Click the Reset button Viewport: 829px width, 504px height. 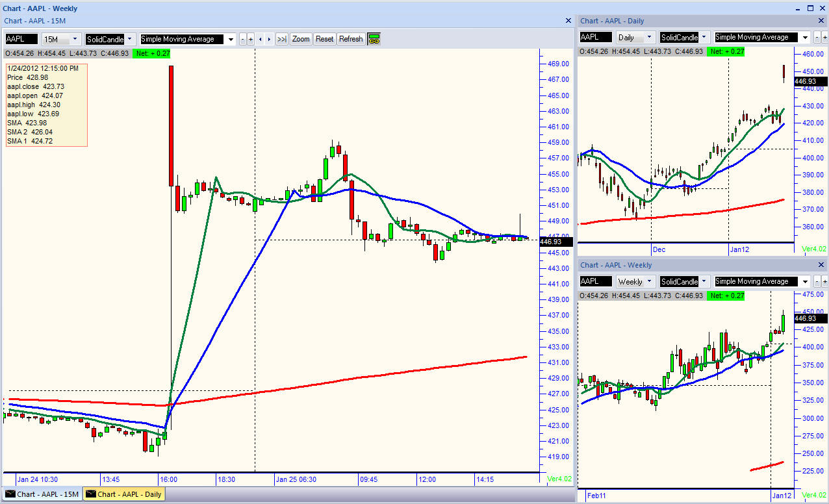pyautogui.click(x=324, y=39)
